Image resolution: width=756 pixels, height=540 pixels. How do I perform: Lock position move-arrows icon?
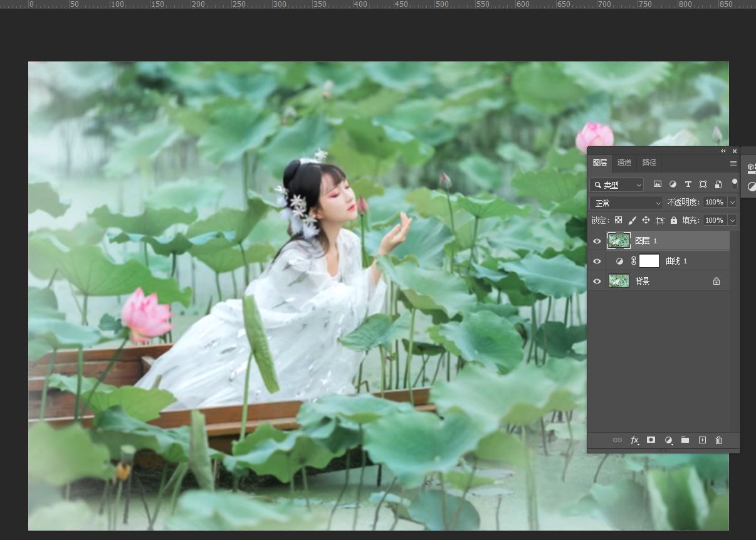point(646,220)
